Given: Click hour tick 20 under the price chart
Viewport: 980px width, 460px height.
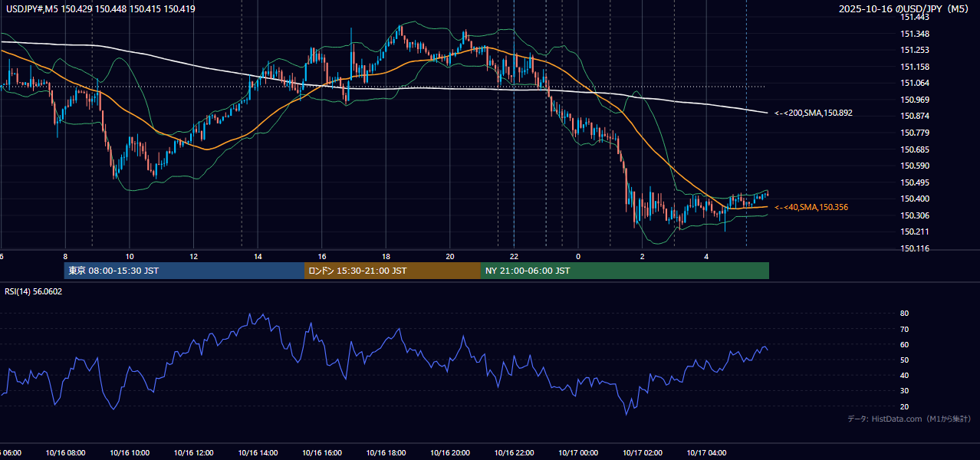Looking at the screenshot, I should click(x=450, y=257).
